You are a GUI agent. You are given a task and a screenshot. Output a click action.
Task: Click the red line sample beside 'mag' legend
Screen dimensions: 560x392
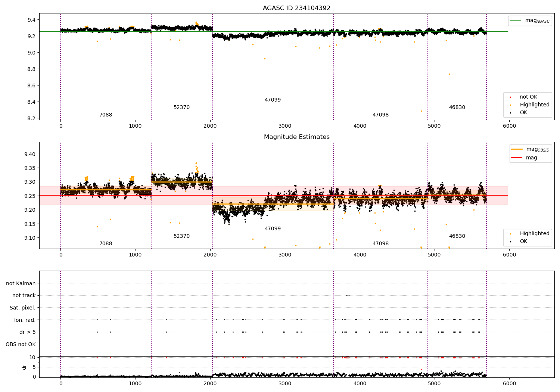517,158
